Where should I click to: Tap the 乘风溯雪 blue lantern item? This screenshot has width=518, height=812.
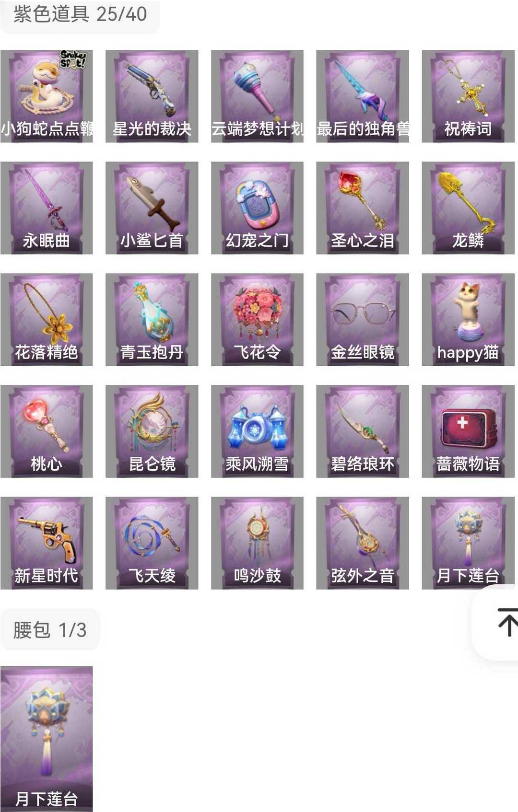[x=257, y=431]
